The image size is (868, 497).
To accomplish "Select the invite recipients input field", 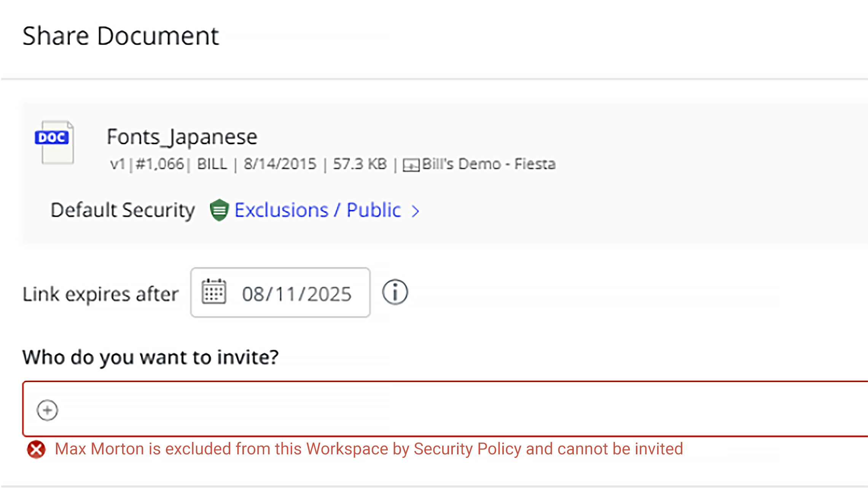I will (419, 407).
